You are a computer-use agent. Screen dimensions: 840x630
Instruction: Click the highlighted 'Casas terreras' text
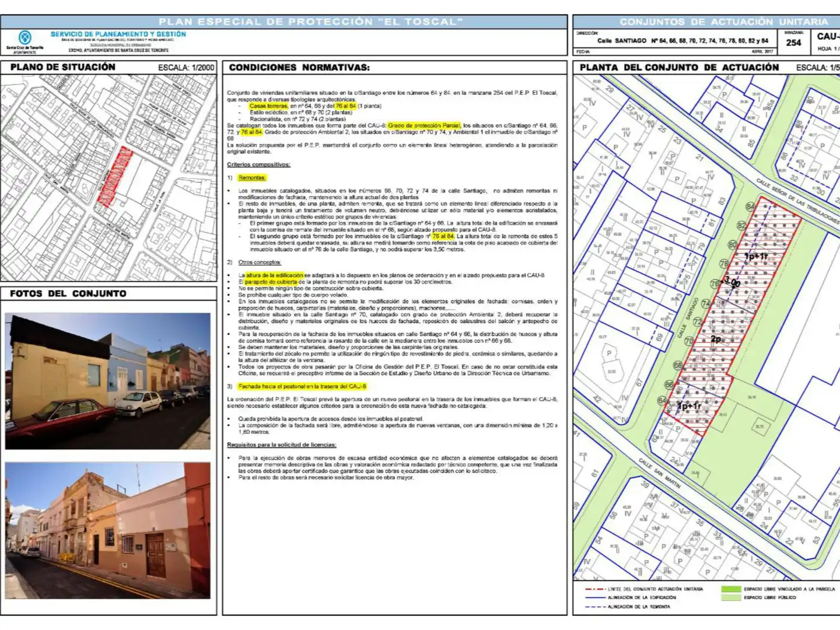point(268,106)
